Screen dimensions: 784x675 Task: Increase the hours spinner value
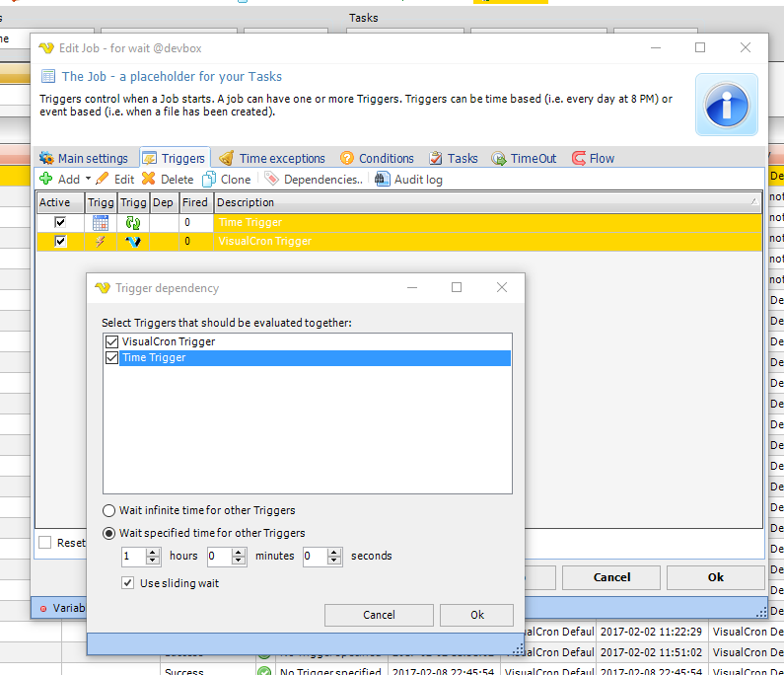pyautogui.click(x=156, y=552)
